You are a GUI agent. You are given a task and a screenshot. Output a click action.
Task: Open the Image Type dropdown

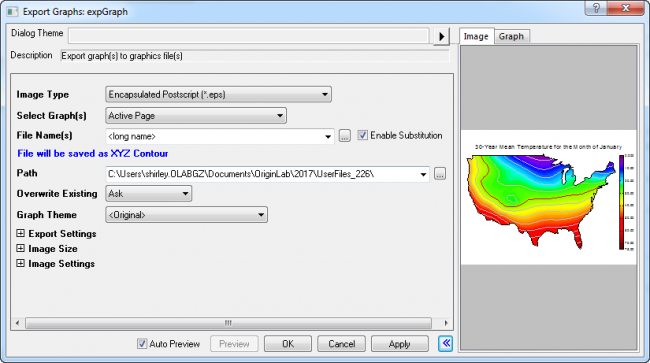[x=218, y=94]
